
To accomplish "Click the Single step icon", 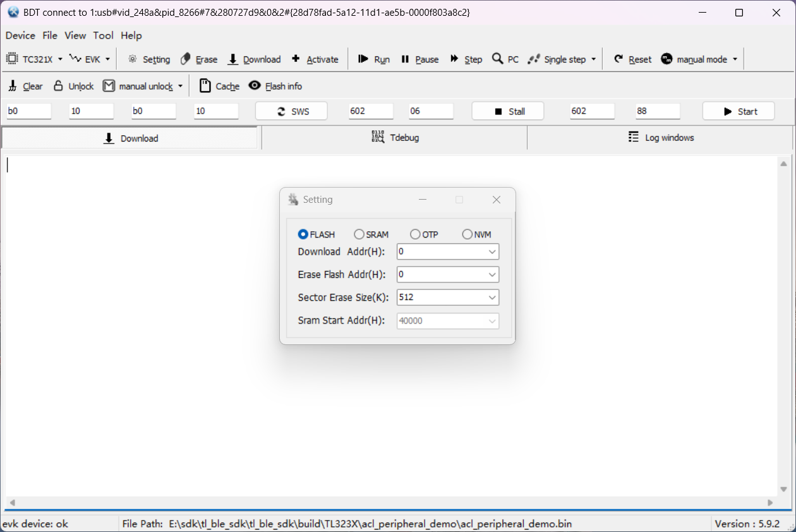I will (x=534, y=59).
